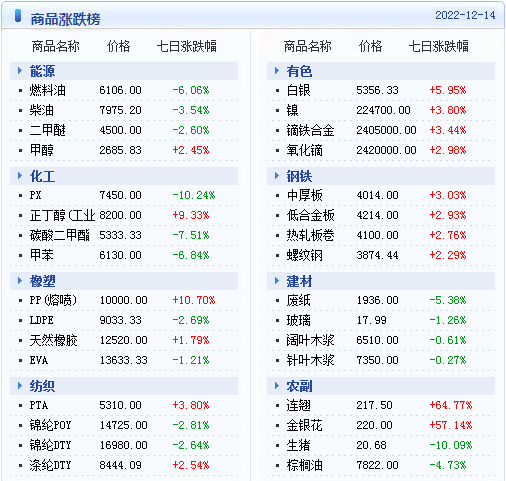Viewport: 506px width, 481px height.
Task: Open the 农副 category link
Action: (x=299, y=386)
